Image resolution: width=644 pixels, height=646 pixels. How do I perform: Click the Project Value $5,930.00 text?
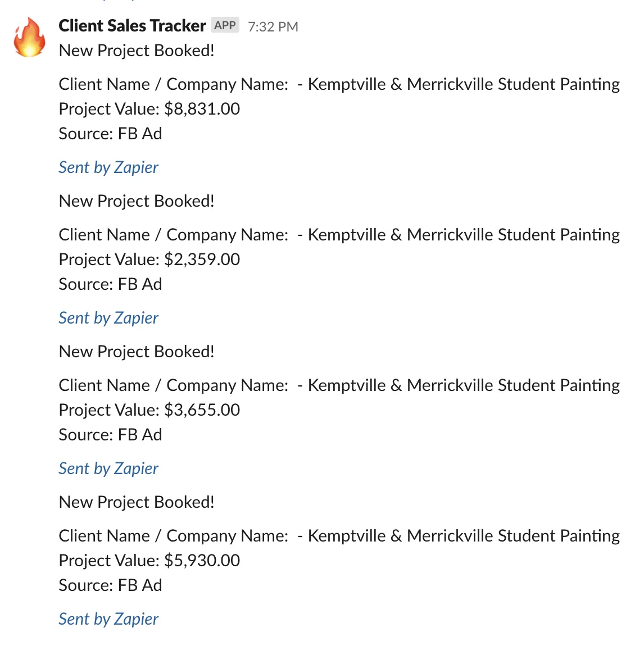[x=149, y=561]
